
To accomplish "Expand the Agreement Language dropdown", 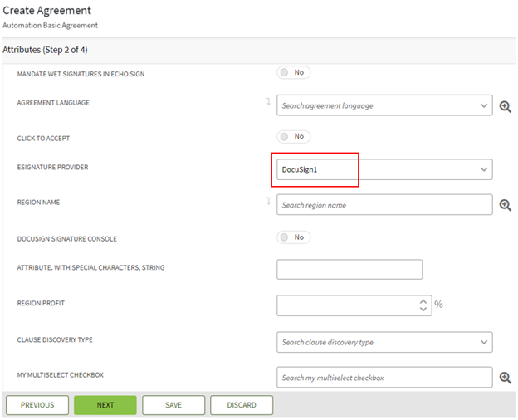I will [484, 106].
